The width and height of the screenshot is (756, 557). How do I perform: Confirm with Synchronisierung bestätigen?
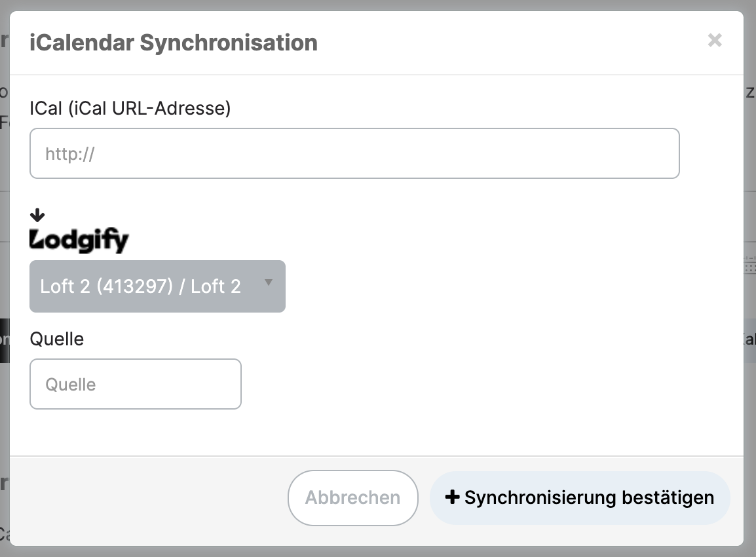point(580,497)
